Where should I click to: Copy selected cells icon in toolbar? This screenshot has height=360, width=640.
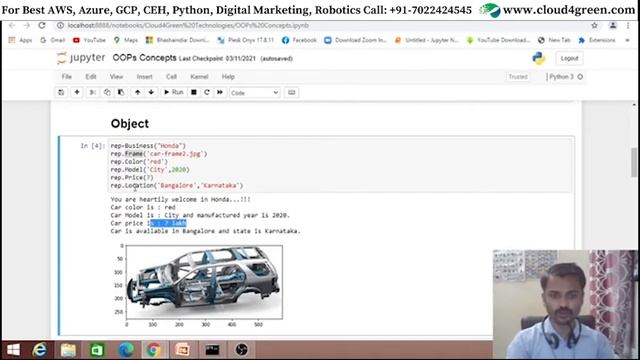point(107,93)
